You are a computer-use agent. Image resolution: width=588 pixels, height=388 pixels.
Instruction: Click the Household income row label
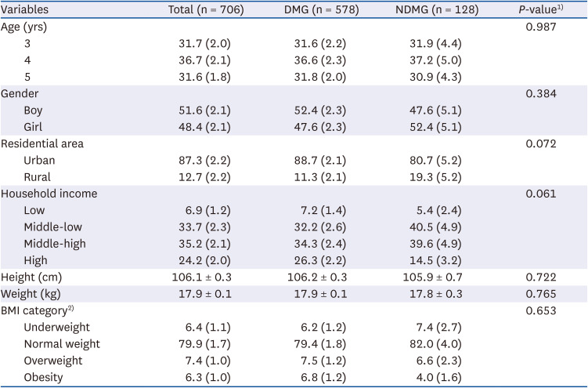pyautogui.click(x=43, y=194)
